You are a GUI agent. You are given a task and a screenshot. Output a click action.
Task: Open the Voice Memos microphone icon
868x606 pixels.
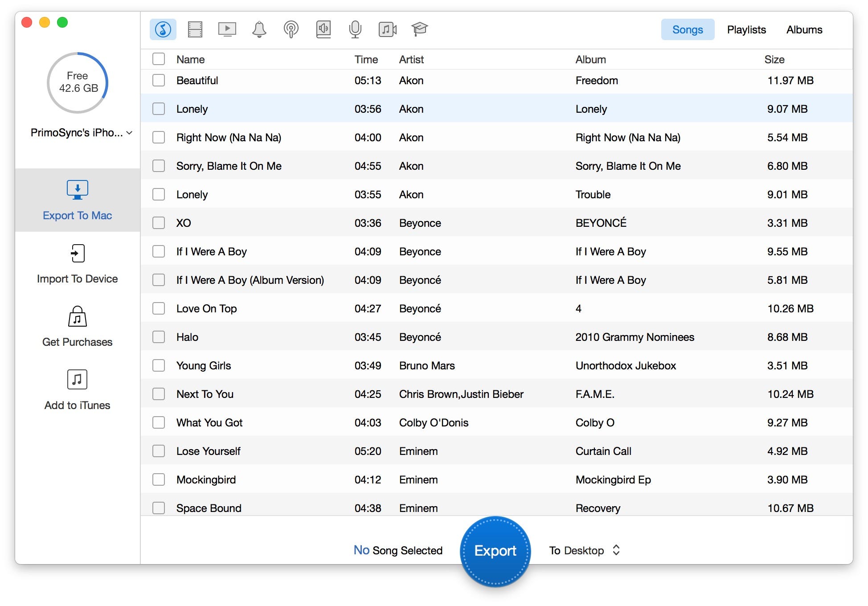(x=355, y=29)
